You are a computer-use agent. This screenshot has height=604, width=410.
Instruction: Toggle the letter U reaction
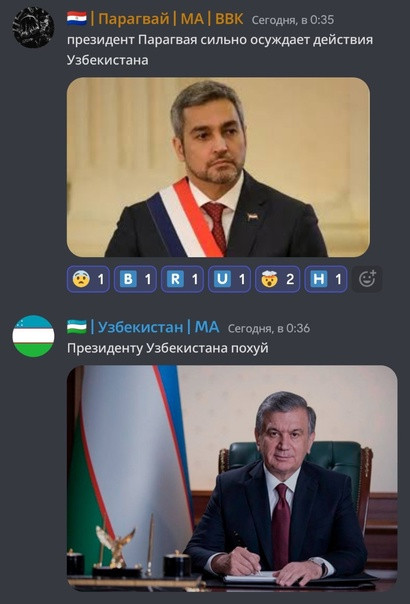(229, 279)
